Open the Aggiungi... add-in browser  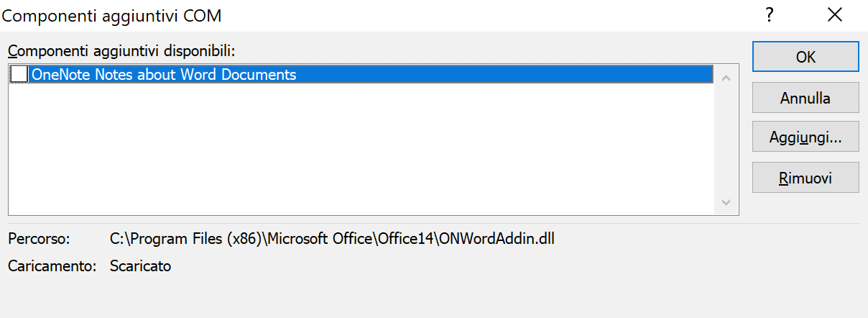point(805,137)
